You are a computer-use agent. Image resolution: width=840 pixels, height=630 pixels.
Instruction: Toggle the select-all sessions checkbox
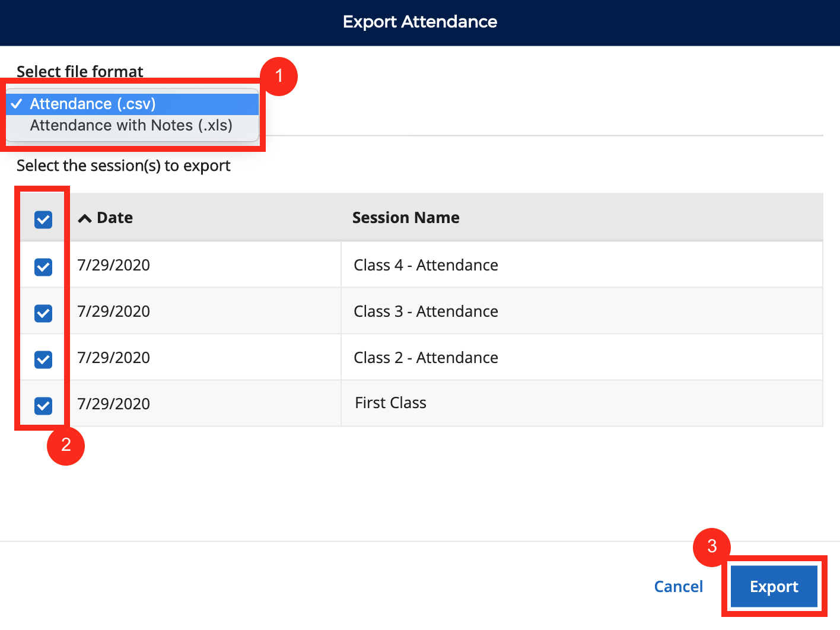[x=42, y=219]
